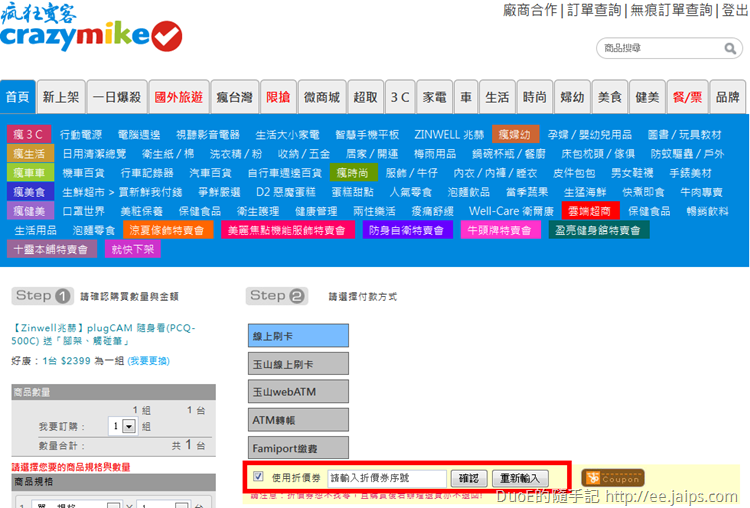This screenshot has height=508, width=750.
Task: Open 盈亮健身館特賣會 sale link
Action: (x=599, y=230)
